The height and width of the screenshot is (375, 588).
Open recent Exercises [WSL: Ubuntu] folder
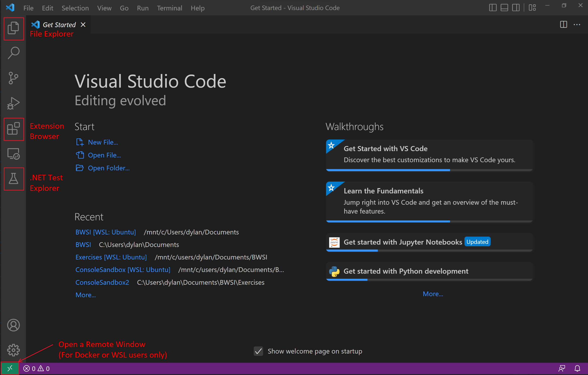pyautogui.click(x=111, y=257)
